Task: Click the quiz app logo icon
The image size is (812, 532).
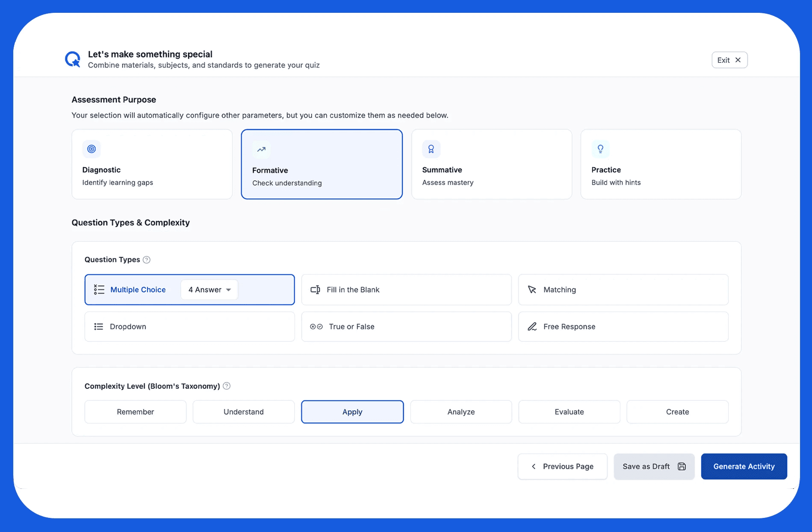Action: [x=73, y=59]
